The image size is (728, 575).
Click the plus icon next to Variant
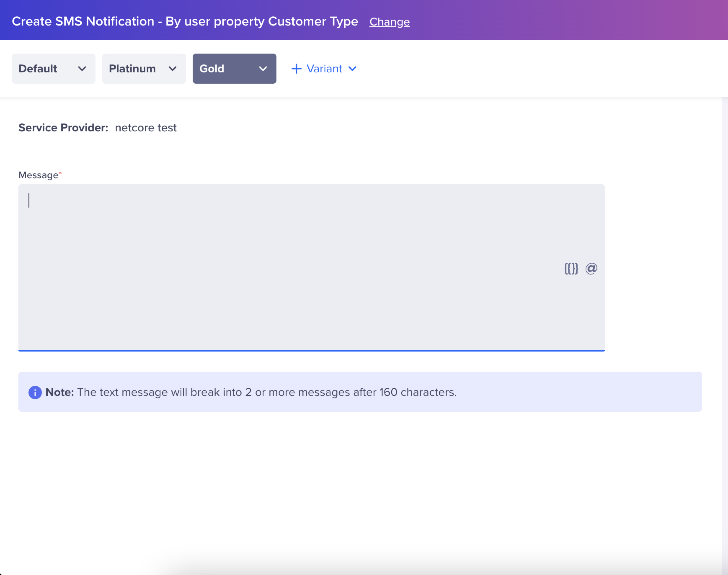click(296, 69)
